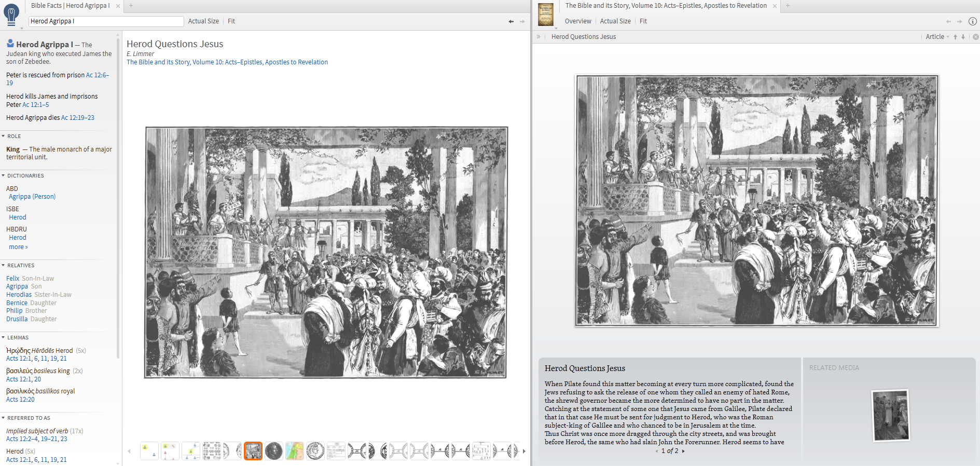Viewport: 980px width, 466px height.
Task: Open the Agrippa (Person) ABD article
Action: [x=32, y=197]
